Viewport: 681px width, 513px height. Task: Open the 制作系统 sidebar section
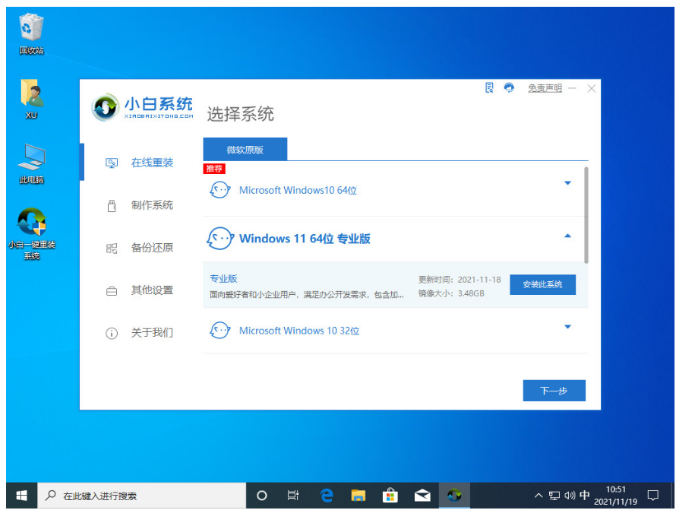[151, 205]
